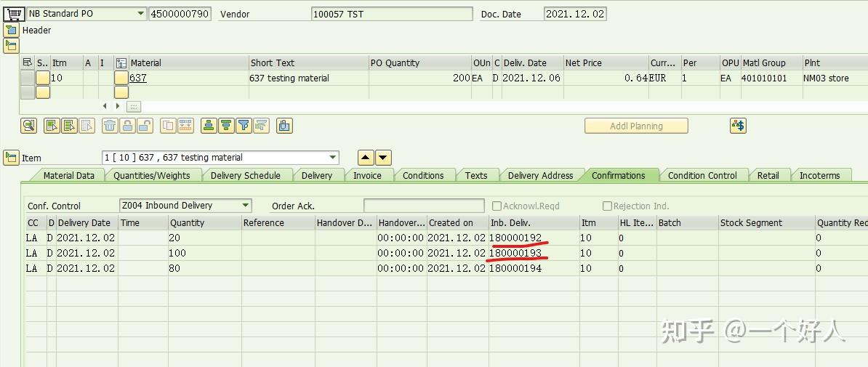Click the Order Ack. input field
This screenshot has height=367, width=868.
[x=424, y=206]
